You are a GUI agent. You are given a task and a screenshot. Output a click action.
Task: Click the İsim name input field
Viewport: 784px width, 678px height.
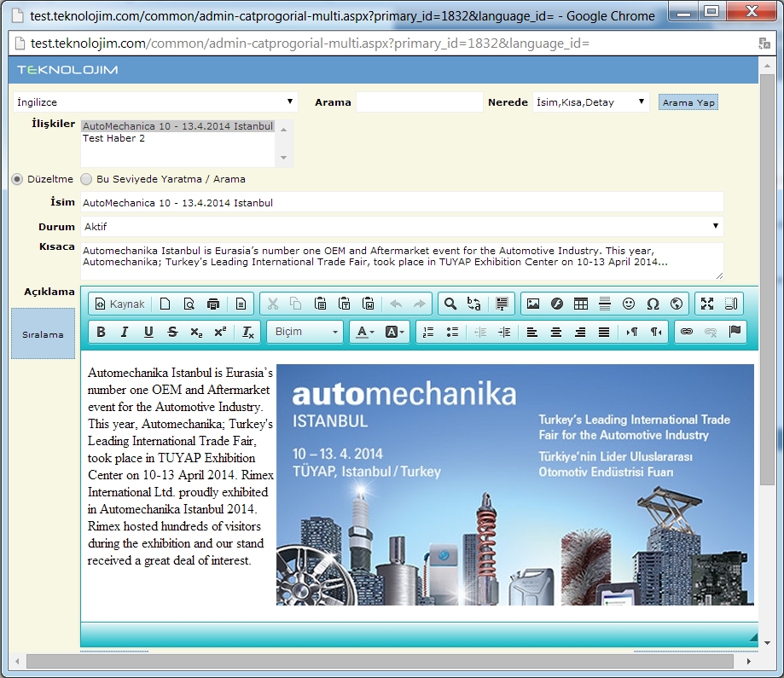[x=402, y=202]
